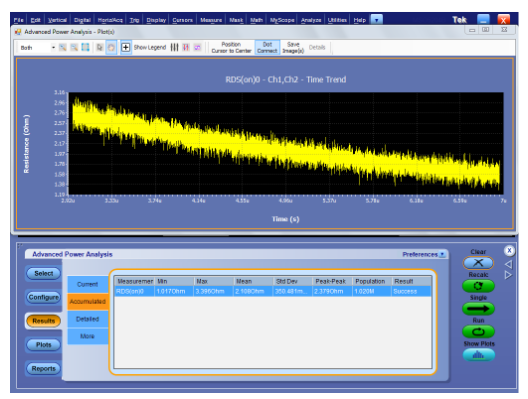Toggle the pan hand tool icon
This screenshot has height=399, width=528.
pos(111,47)
